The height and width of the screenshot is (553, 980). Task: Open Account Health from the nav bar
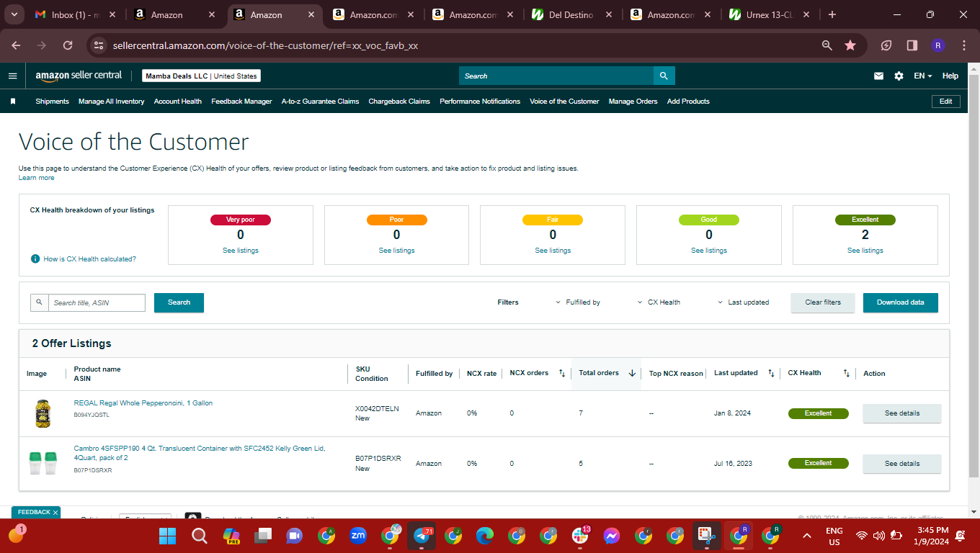[x=178, y=102]
